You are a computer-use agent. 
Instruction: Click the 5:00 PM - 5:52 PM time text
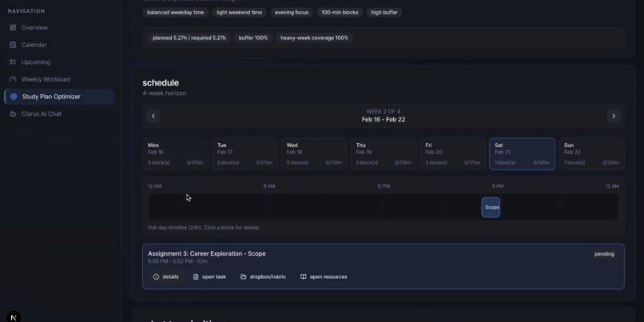click(x=178, y=261)
